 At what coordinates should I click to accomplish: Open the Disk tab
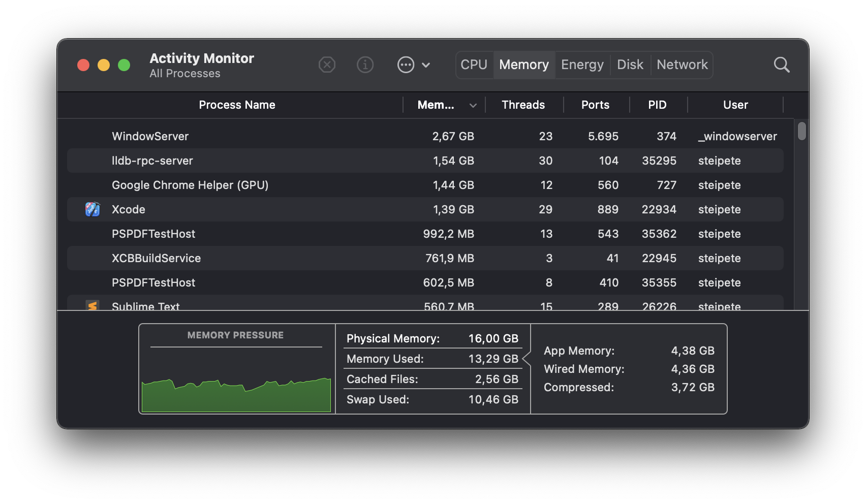[630, 65]
